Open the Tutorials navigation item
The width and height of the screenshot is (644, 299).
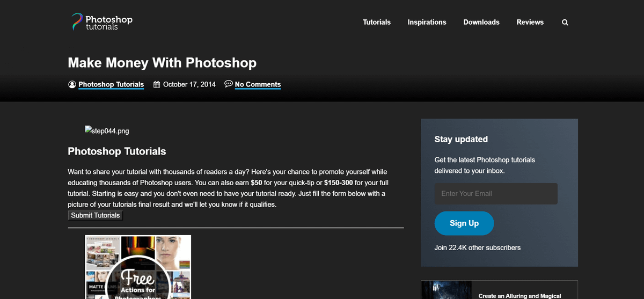pyautogui.click(x=376, y=23)
